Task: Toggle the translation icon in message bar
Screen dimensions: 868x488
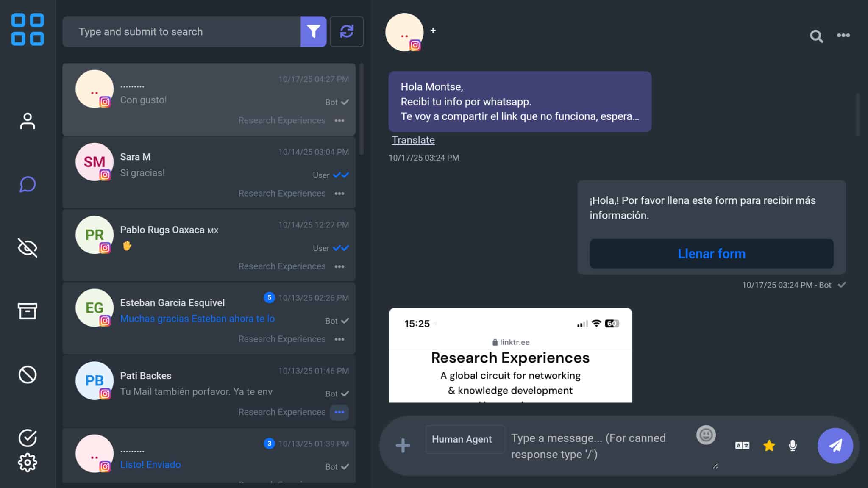Action: [x=742, y=445]
